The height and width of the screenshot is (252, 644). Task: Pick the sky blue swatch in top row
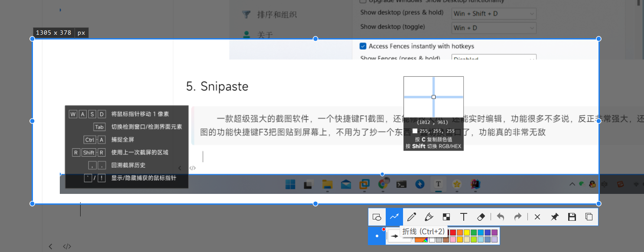pyautogui.click(x=481, y=232)
